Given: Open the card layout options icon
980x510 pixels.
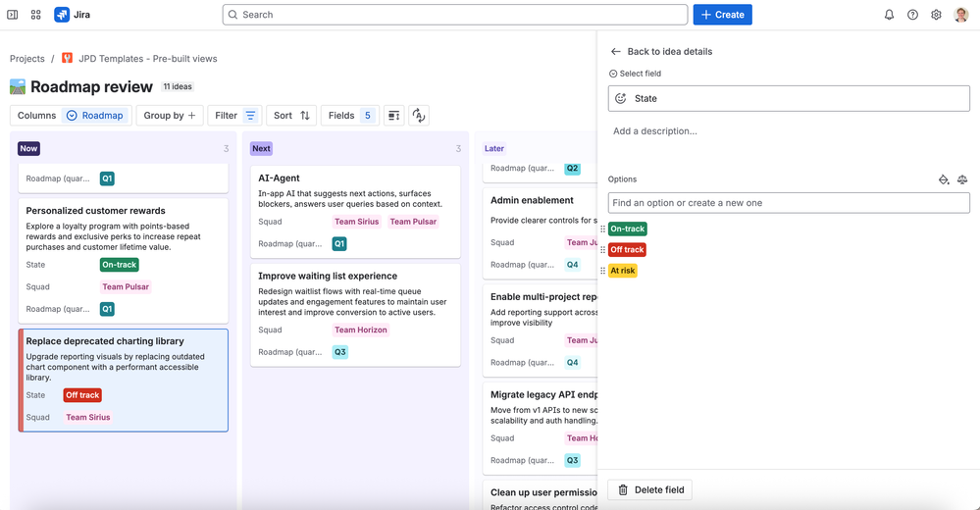Looking at the screenshot, I should [x=393, y=116].
